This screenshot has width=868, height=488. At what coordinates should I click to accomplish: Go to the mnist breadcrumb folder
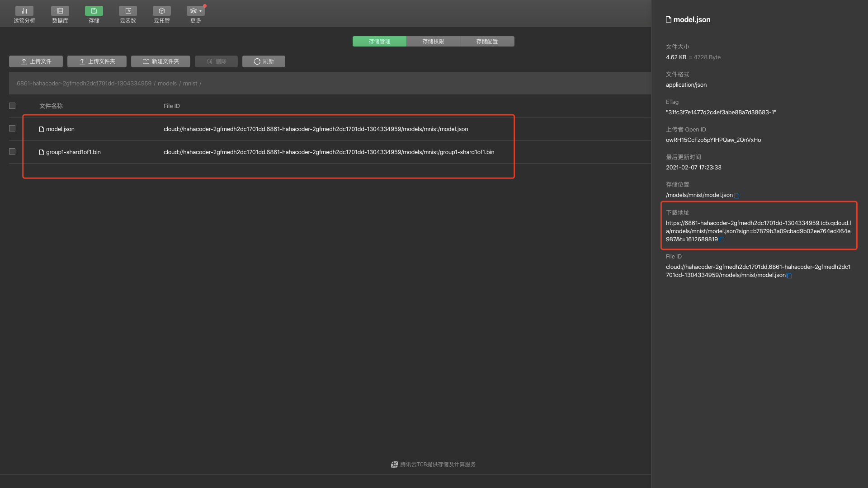(190, 84)
